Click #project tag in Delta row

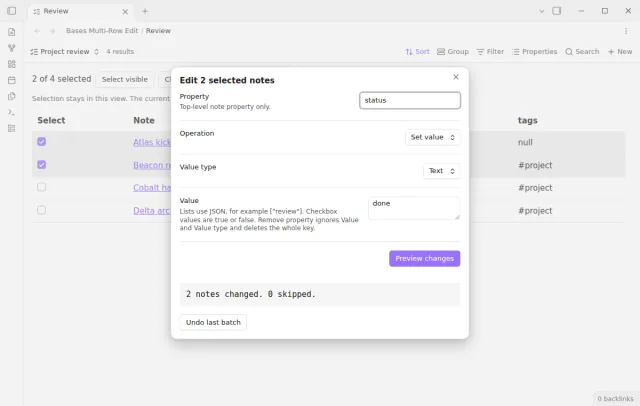click(535, 211)
